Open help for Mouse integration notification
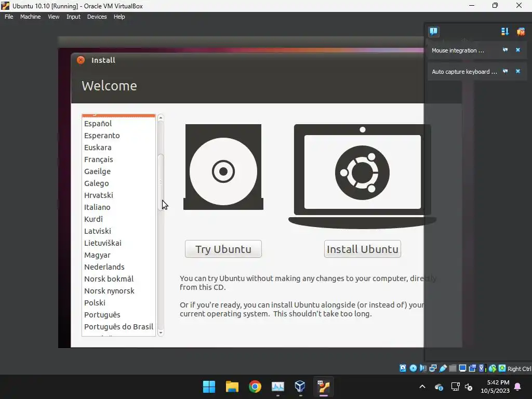 point(505,50)
